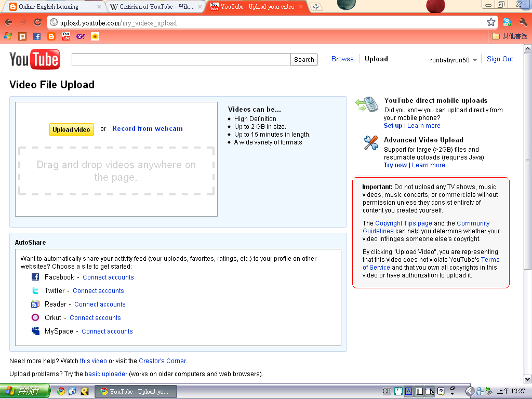The height and width of the screenshot is (399, 532).
Task: Open the Yahoo bookmark icon
Action: pyautogui.click(x=81, y=36)
